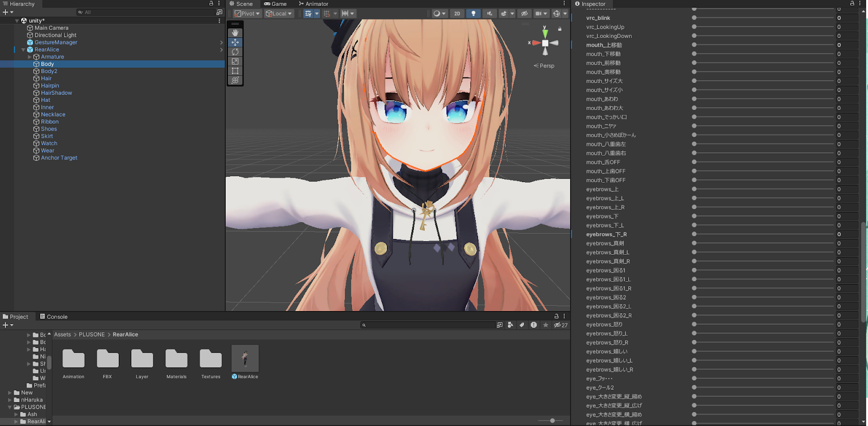This screenshot has width=868, height=426.
Task: Open the Local rotation mode dropdown
Action: coord(279,14)
